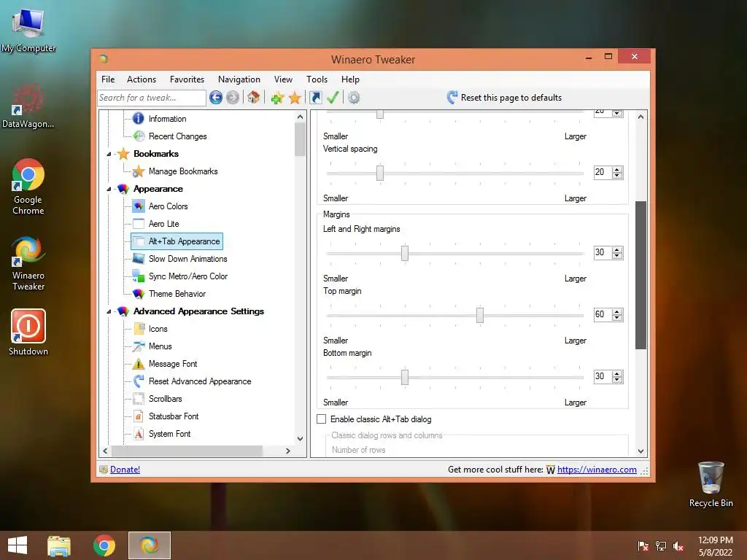Click the Aero Lite icon

[x=138, y=224]
